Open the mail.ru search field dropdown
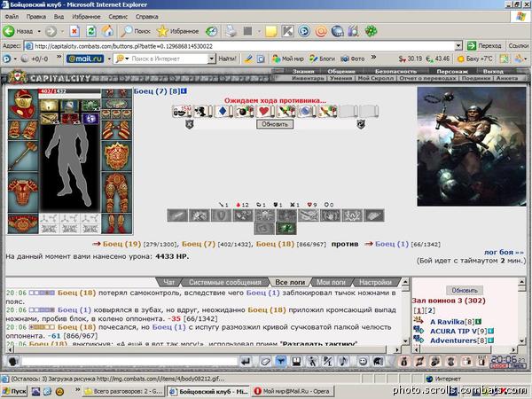The width and height of the screenshot is (532, 399). click(211, 59)
